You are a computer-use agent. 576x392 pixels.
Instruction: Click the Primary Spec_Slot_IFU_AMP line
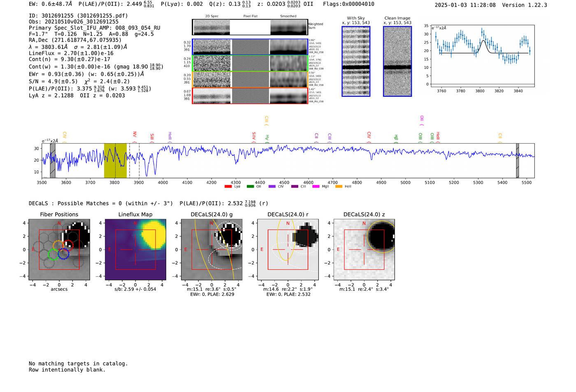[x=95, y=28]
